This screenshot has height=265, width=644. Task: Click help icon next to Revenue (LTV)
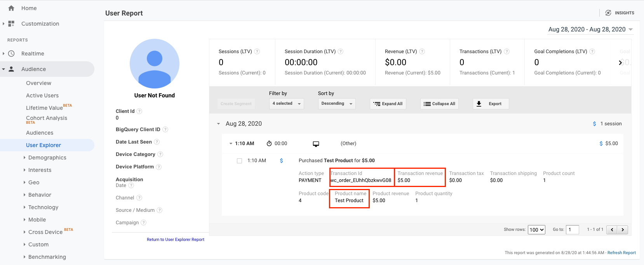click(x=422, y=52)
